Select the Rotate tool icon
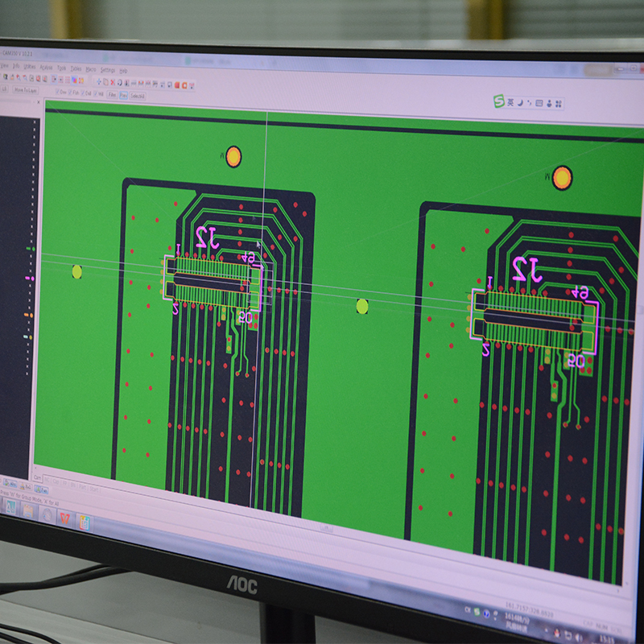This screenshot has width=644, height=644. coord(119,83)
